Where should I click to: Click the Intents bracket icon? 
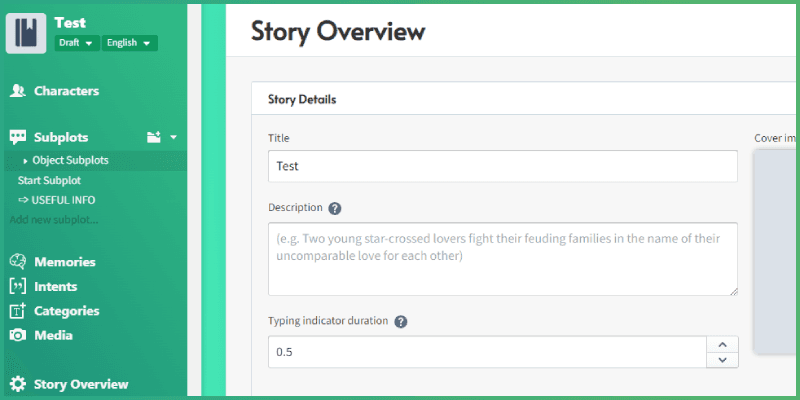tap(17, 287)
